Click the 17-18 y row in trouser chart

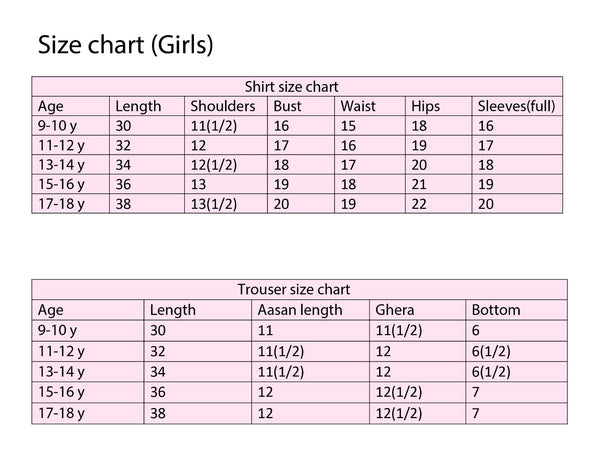[x=299, y=413]
